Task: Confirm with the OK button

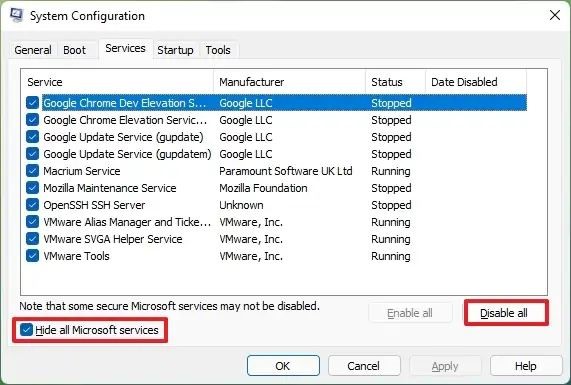Action: click(x=283, y=366)
